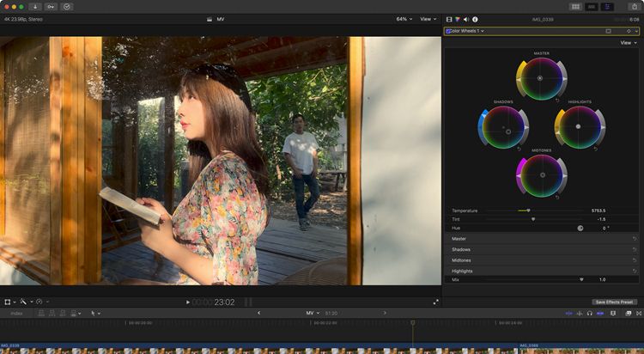Reset the Master parameters row arrow
The height and width of the screenshot is (354, 644).
point(635,239)
